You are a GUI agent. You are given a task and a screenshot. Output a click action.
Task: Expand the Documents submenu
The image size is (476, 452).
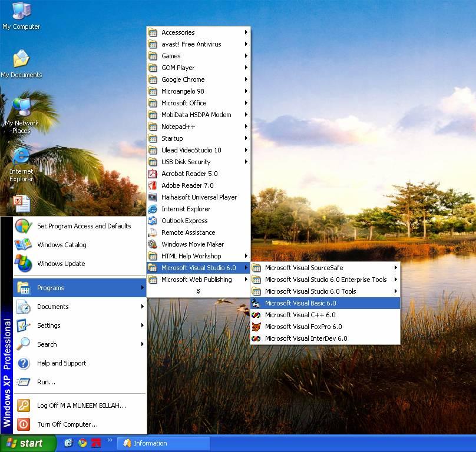pyautogui.click(x=80, y=307)
